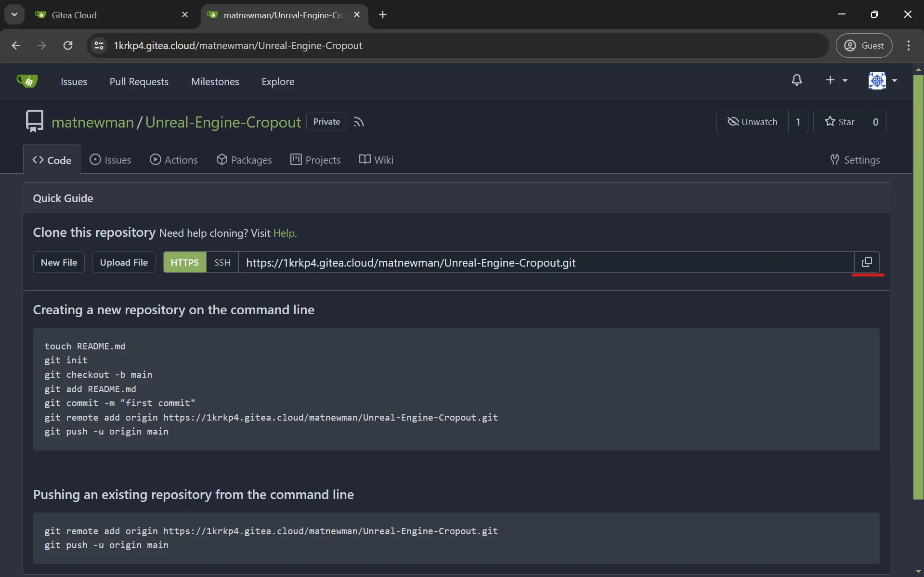Open the Packages section

coord(244,160)
